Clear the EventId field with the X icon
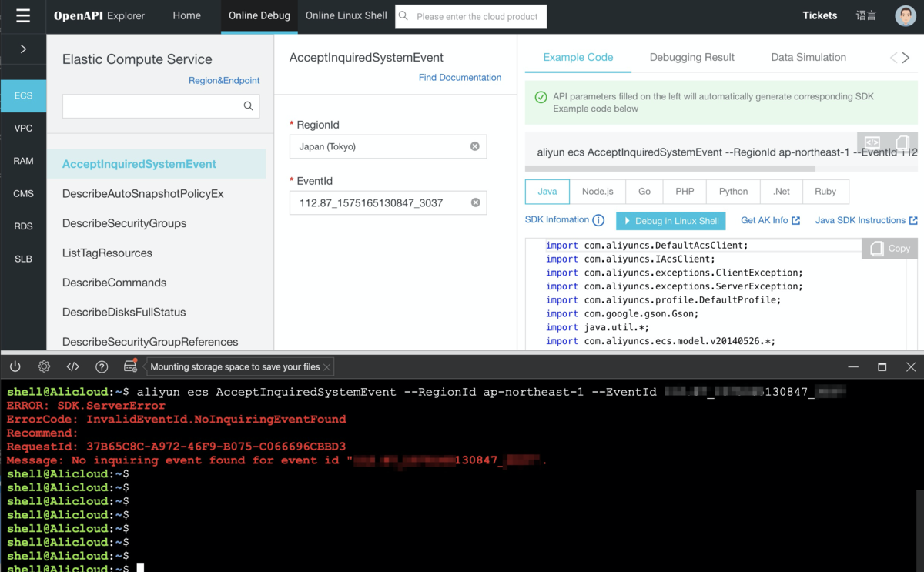 click(x=475, y=202)
